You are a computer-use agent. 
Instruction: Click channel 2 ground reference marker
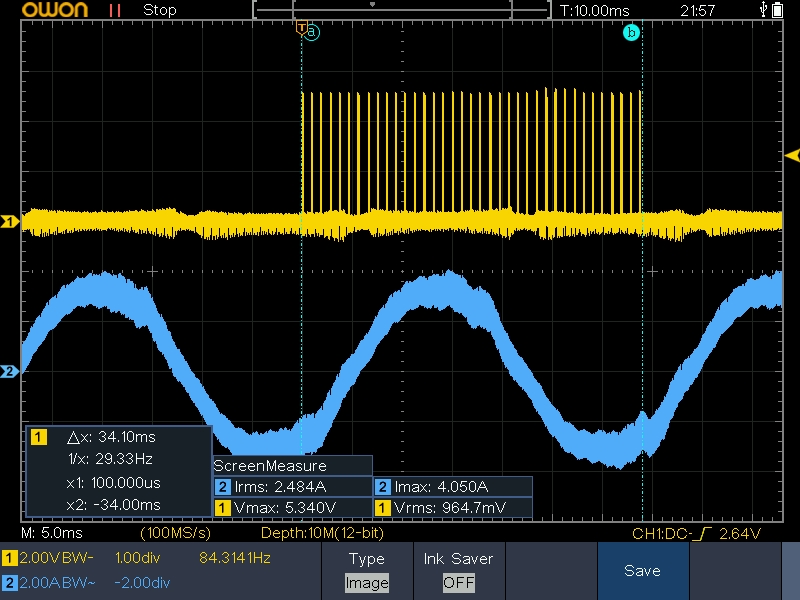point(9,371)
